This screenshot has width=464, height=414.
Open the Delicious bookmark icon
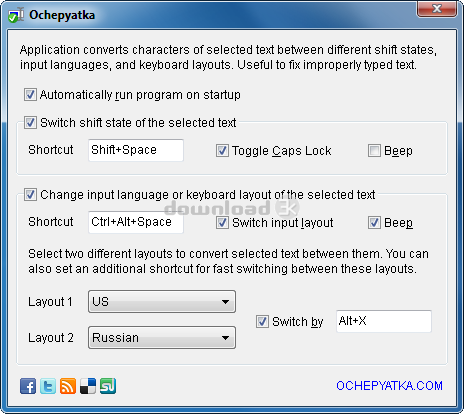click(x=88, y=386)
